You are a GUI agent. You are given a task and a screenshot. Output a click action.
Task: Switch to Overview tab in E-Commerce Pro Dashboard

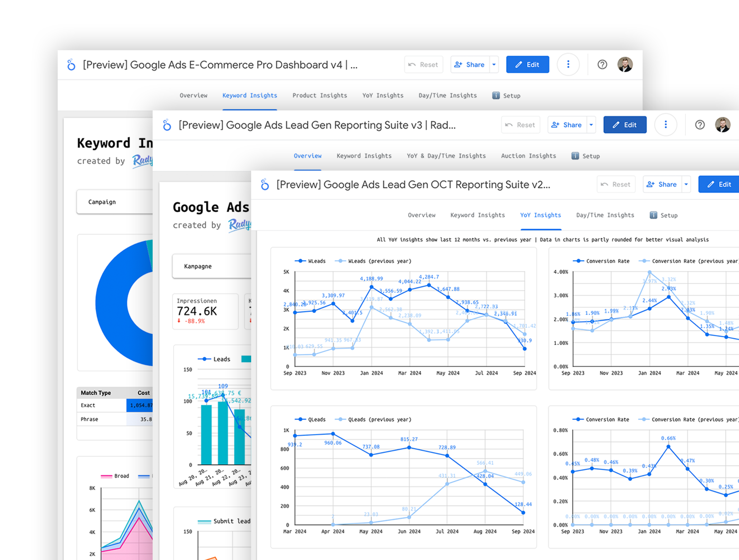(193, 95)
